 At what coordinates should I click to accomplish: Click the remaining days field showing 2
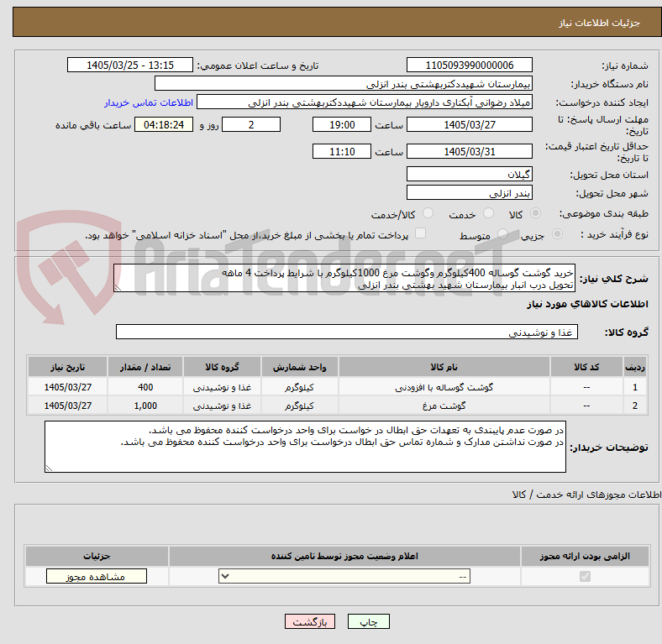pyautogui.click(x=251, y=124)
